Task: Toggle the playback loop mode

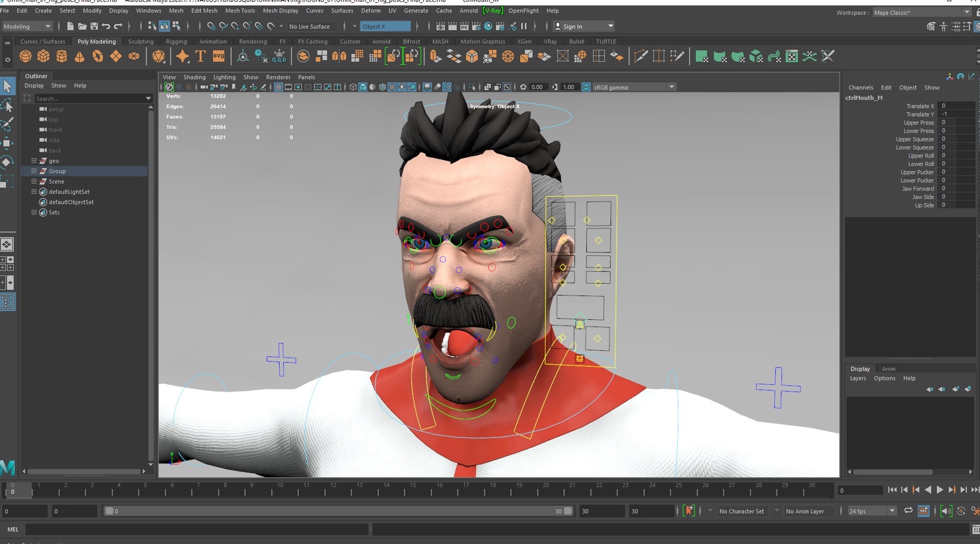Action: (908, 511)
